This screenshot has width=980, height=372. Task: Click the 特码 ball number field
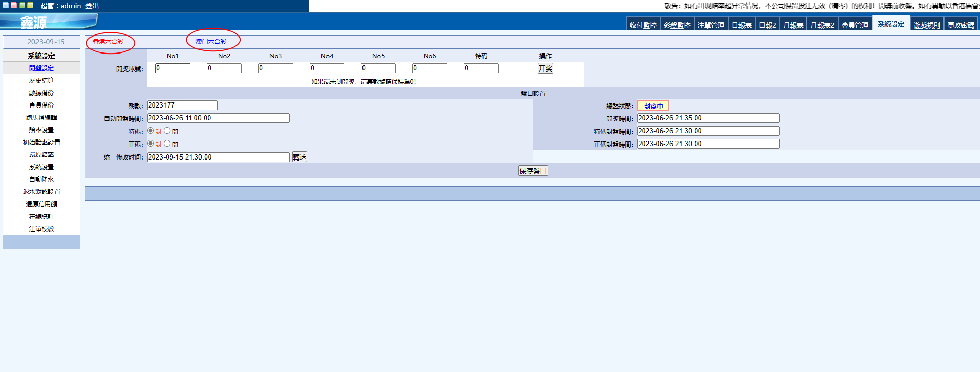pos(481,68)
